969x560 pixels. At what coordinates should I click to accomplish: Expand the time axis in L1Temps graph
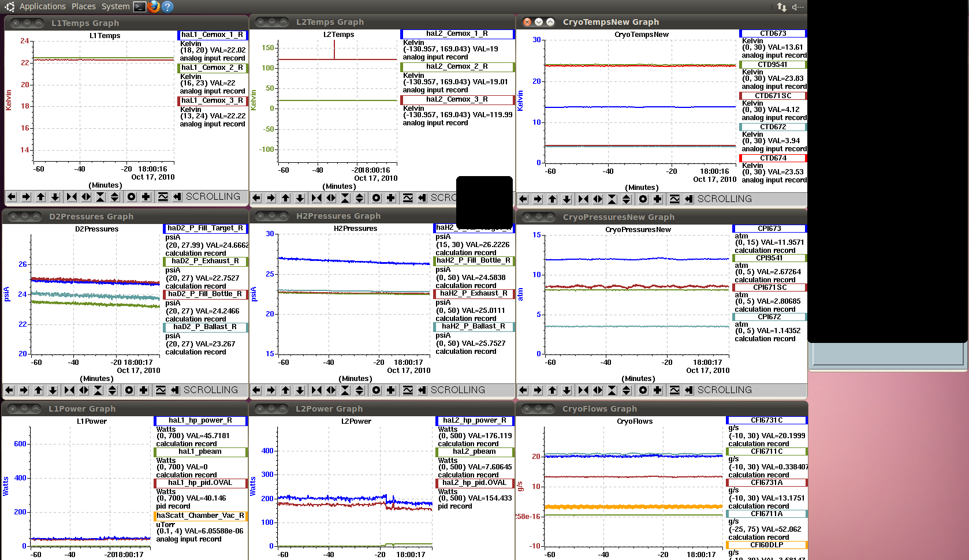click(86, 197)
